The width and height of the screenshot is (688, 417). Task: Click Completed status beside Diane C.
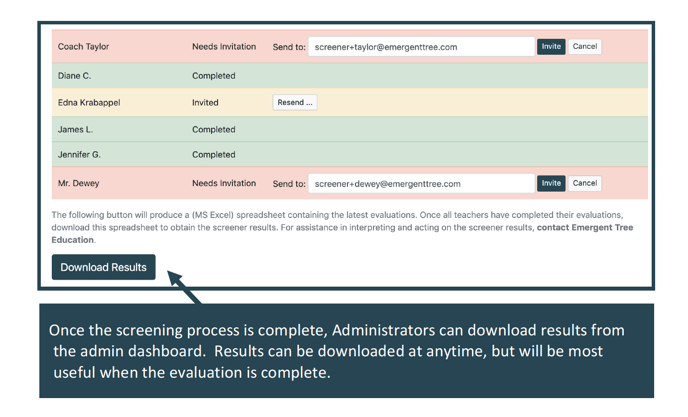214,76
